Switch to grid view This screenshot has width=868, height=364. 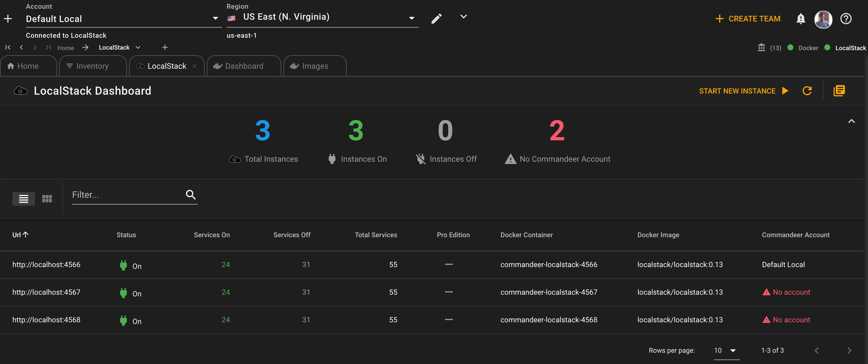[47, 199]
